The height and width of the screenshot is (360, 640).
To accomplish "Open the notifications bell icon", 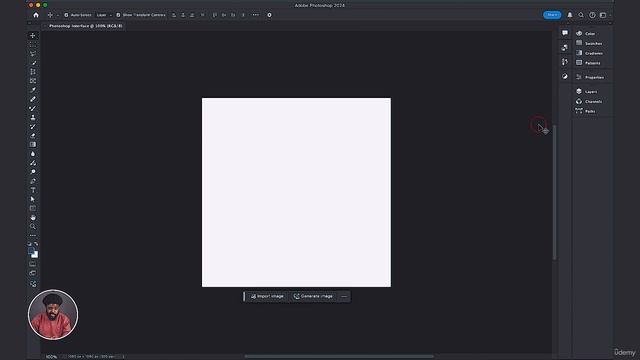I will click(570, 15).
